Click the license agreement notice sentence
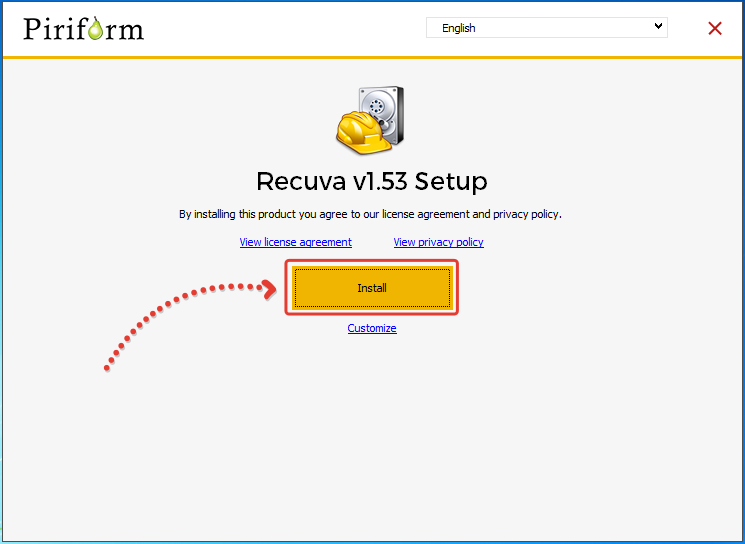 (371, 214)
